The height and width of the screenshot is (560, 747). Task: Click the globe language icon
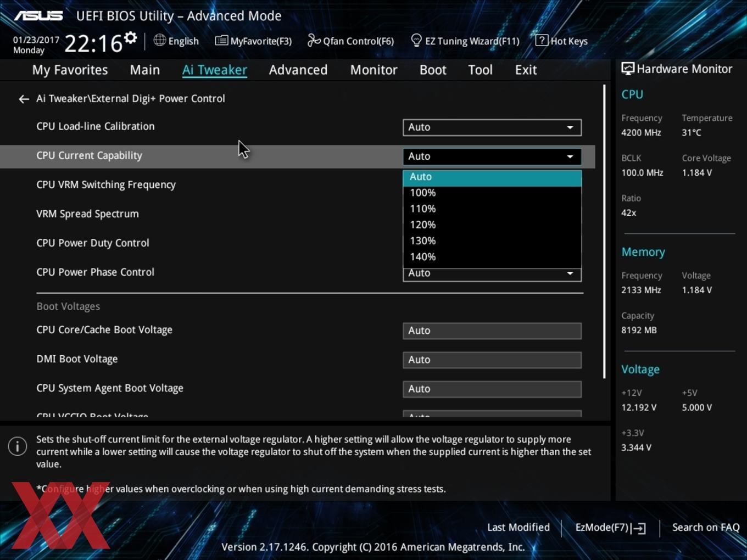click(x=159, y=40)
